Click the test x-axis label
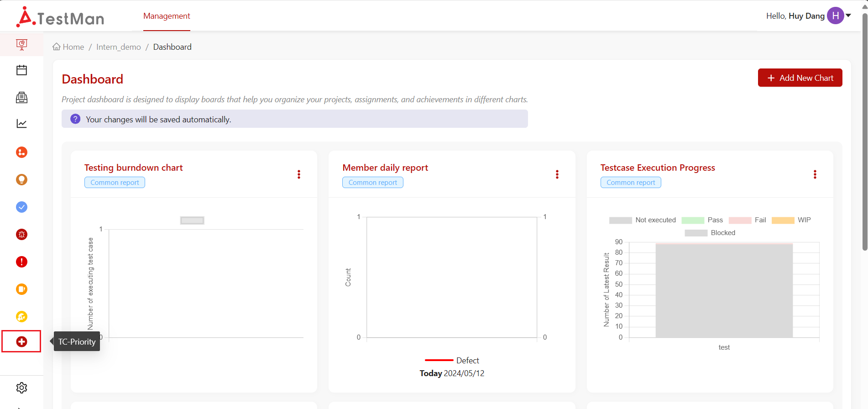Screen dimensions: 868x409 tap(724, 347)
